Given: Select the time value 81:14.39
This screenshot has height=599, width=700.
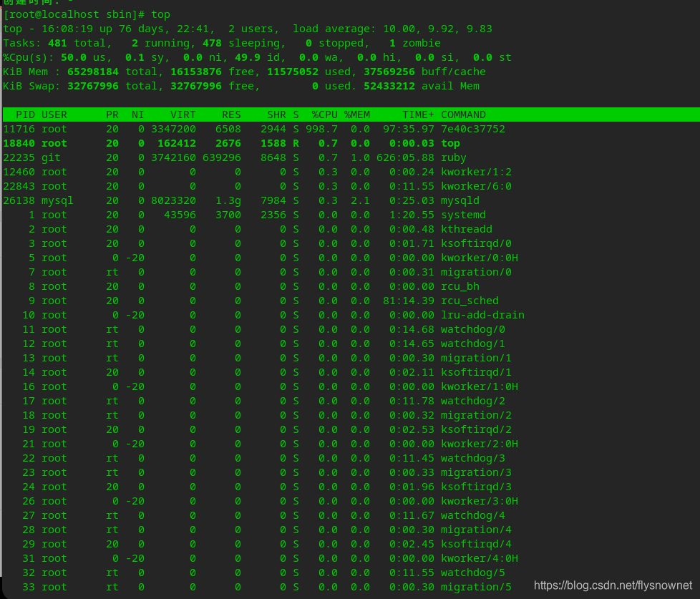Looking at the screenshot, I should [x=409, y=301].
